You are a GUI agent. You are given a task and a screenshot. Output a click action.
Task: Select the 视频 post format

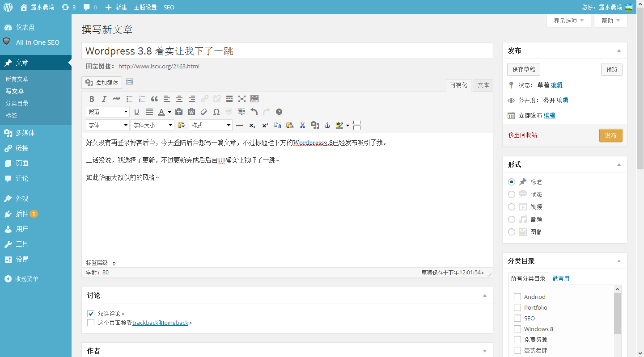click(512, 207)
